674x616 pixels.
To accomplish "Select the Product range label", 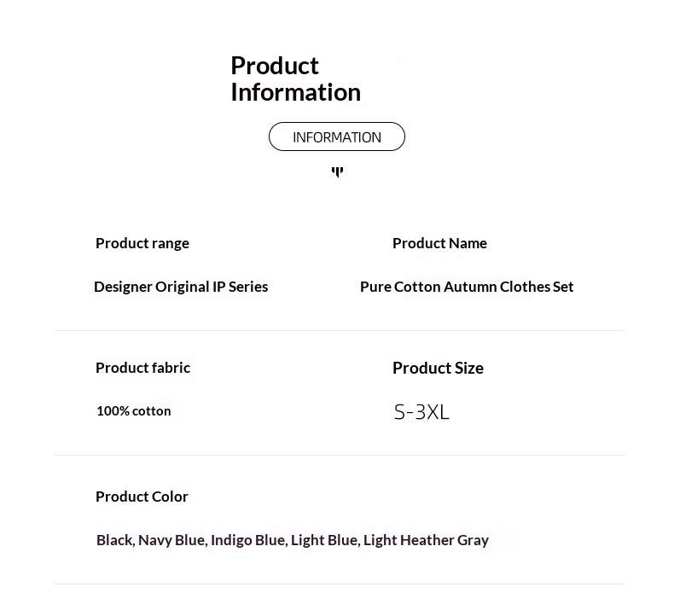I will [x=142, y=243].
